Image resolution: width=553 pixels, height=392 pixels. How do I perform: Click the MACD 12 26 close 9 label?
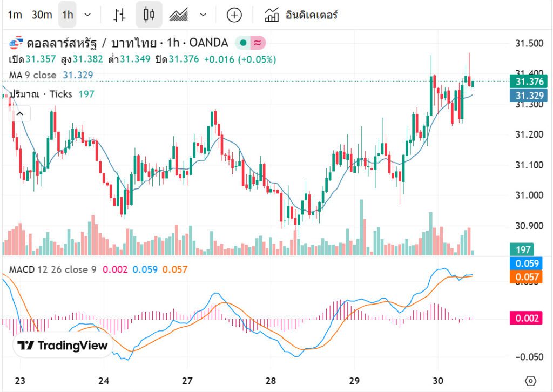52,269
